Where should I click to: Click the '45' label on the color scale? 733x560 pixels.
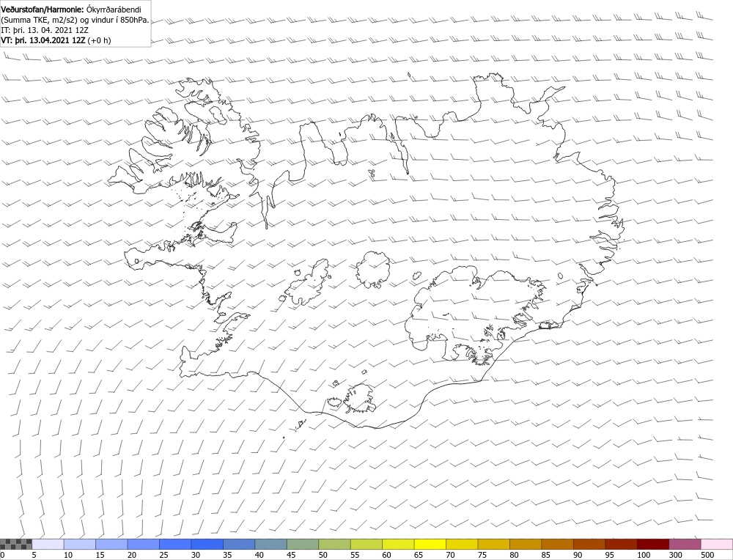tap(291, 555)
